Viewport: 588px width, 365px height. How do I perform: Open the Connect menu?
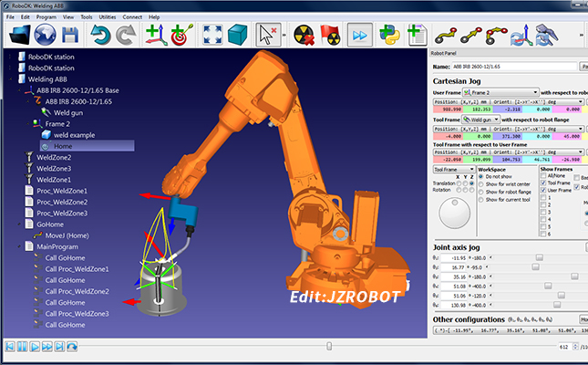(135, 16)
